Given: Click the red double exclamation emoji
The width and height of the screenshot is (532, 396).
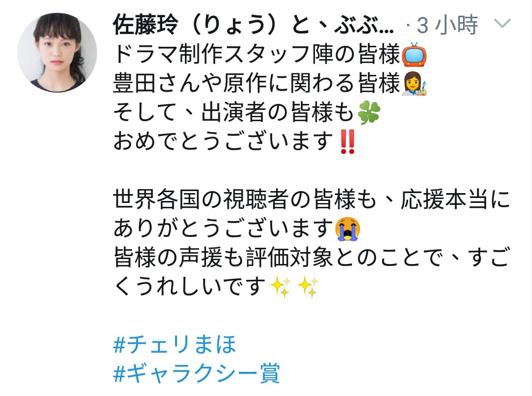Looking at the screenshot, I should click(348, 142).
